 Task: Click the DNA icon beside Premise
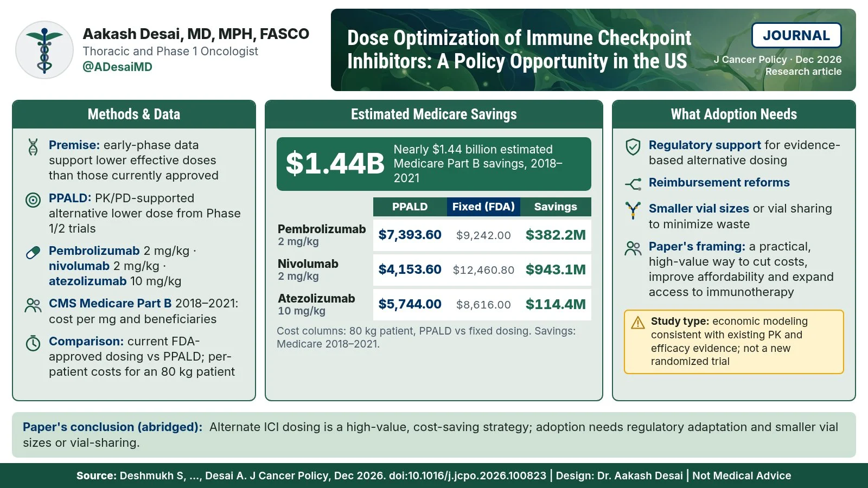click(x=33, y=147)
